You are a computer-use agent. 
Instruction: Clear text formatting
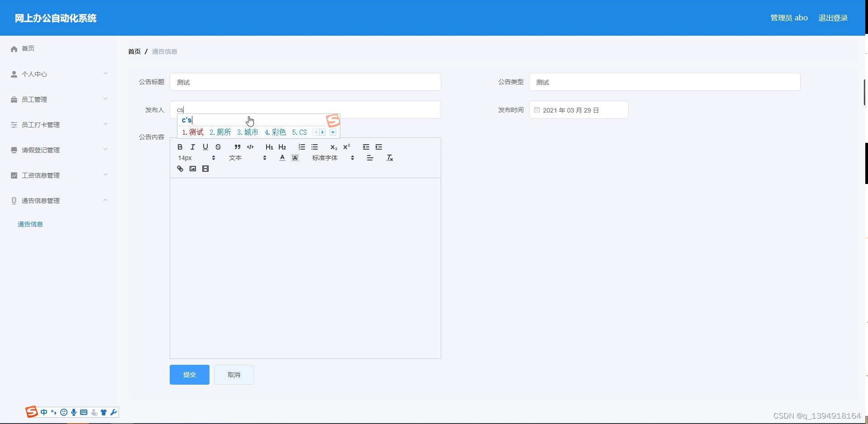click(x=389, y=158)
